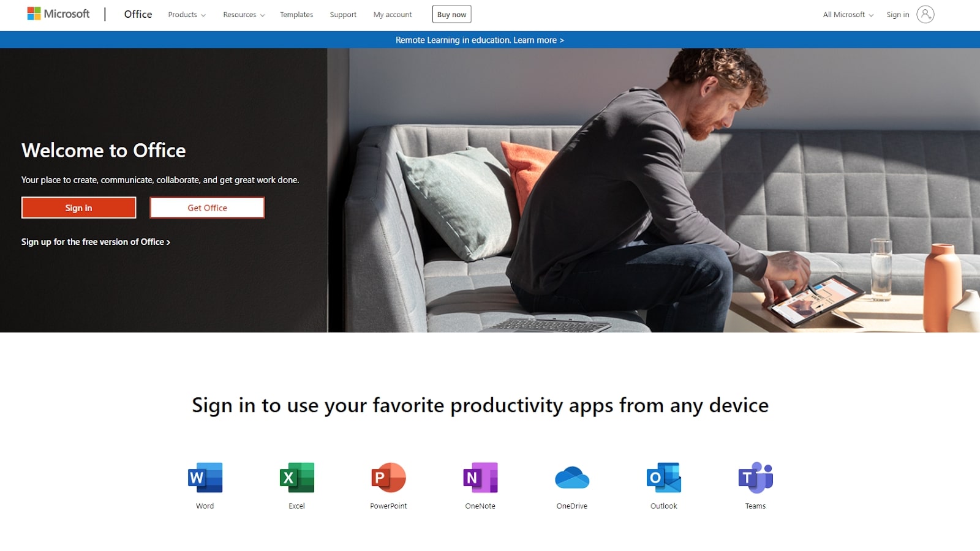980x551 pixels.
Task: Click the Microsoft logo
Action: tap(58, 14)
